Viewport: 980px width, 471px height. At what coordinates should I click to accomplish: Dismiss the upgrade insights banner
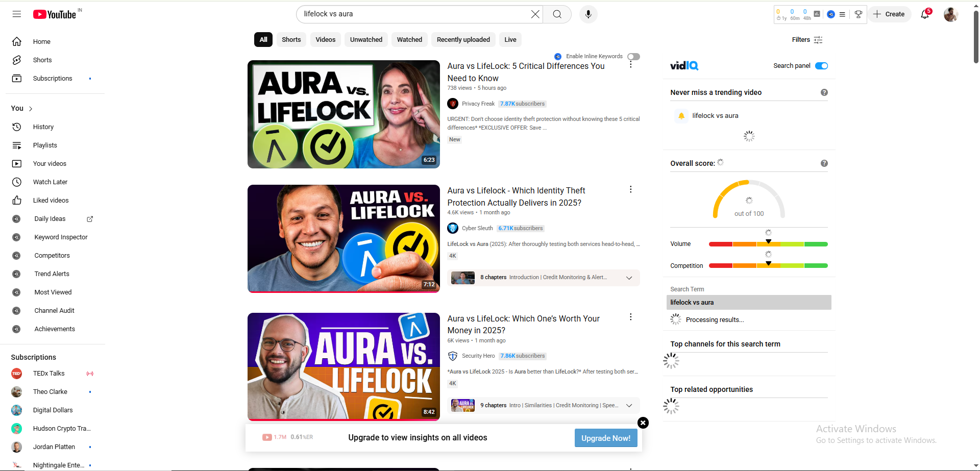643,423
